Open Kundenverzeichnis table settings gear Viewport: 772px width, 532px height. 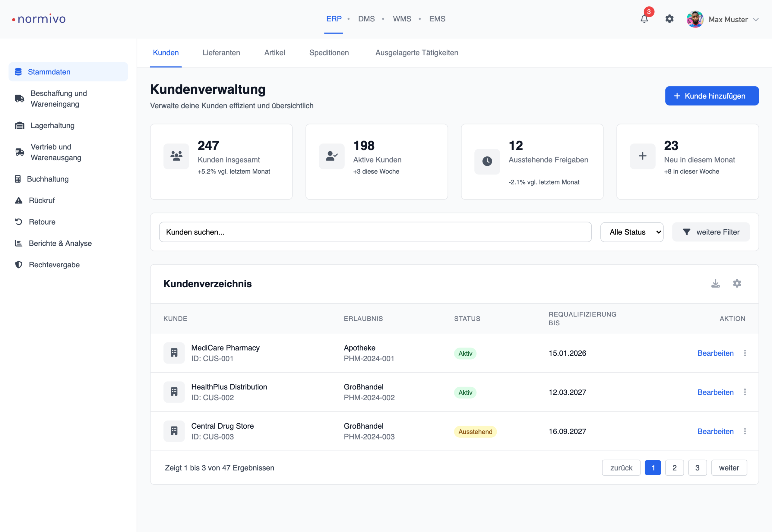pyautogui.click(x=737, y=284)
